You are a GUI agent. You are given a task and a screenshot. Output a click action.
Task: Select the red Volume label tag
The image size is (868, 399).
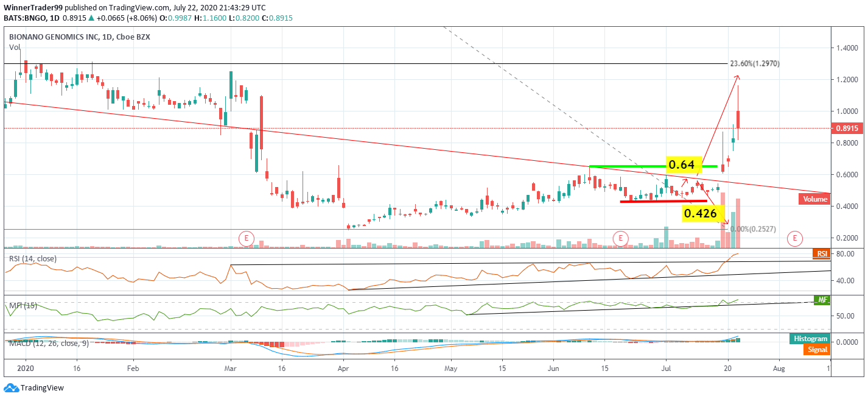(814, 199)
